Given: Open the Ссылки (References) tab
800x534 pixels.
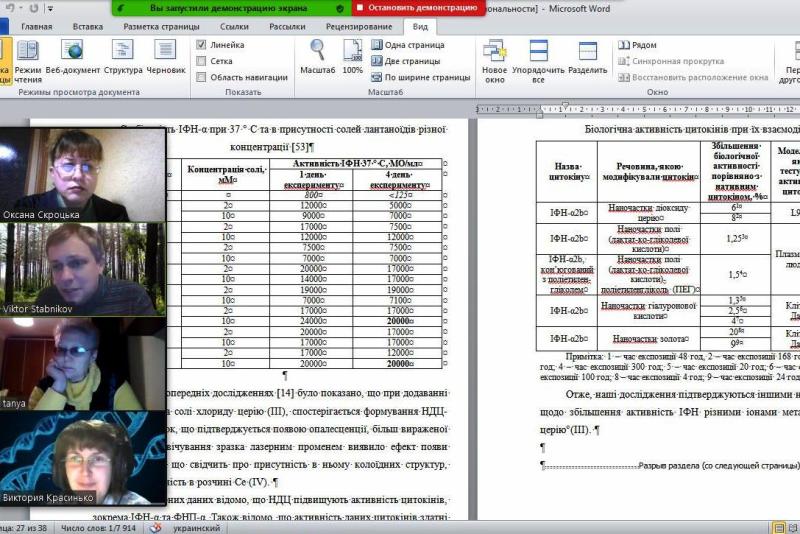Looking at the screenshot, I should click(x=234, y=27).
